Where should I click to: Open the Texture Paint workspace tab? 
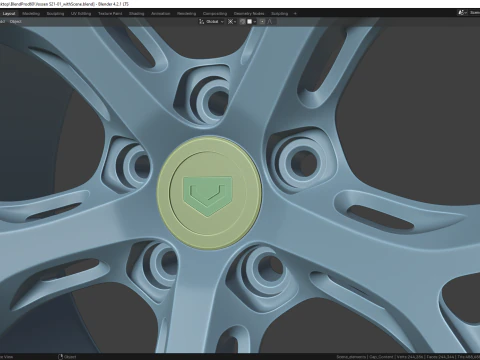[x=110, y=14]
